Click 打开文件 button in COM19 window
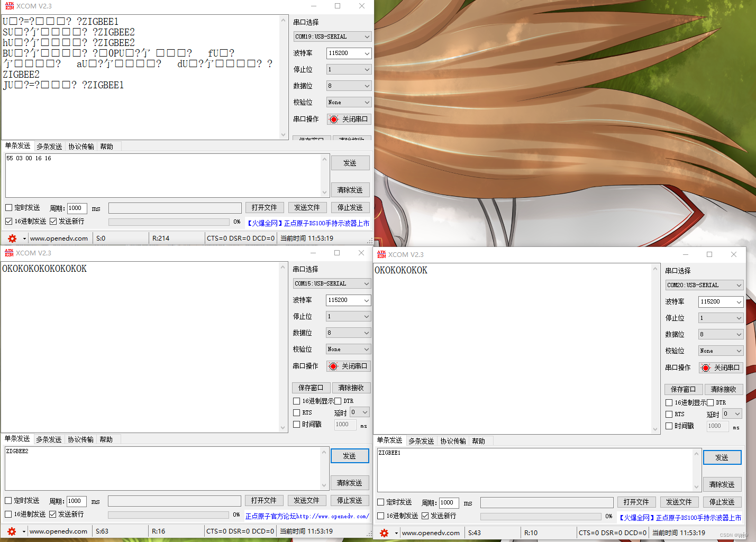The height and width of the screenshot is (542, 756). [265, 208]
